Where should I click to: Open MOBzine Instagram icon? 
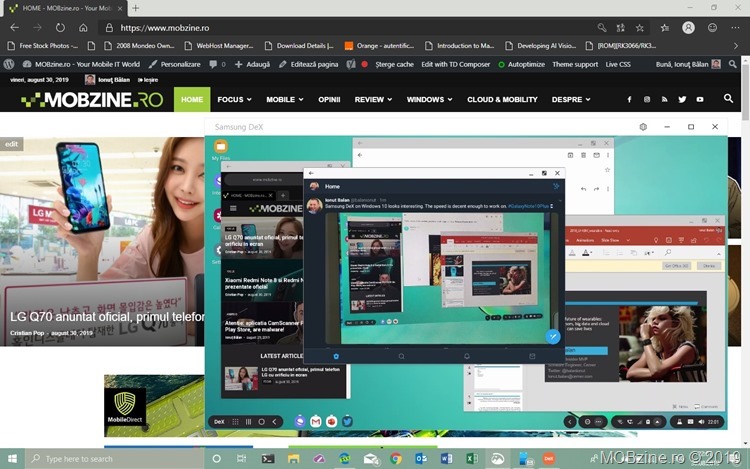pos(647,99)
